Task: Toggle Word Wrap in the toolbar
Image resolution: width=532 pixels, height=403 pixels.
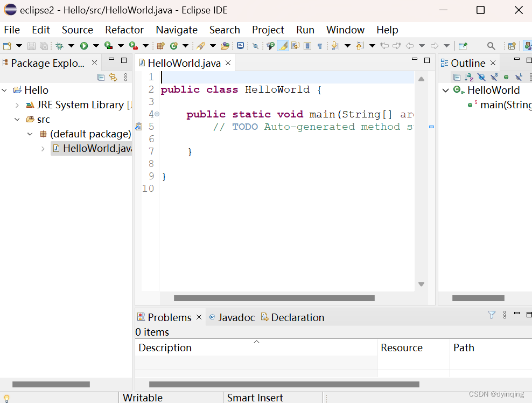Action: 295,46
